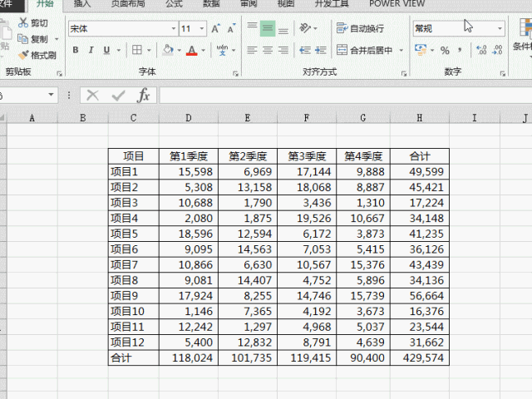Click into the formula bar input
The image size is (532, 399).
(346, 96)
